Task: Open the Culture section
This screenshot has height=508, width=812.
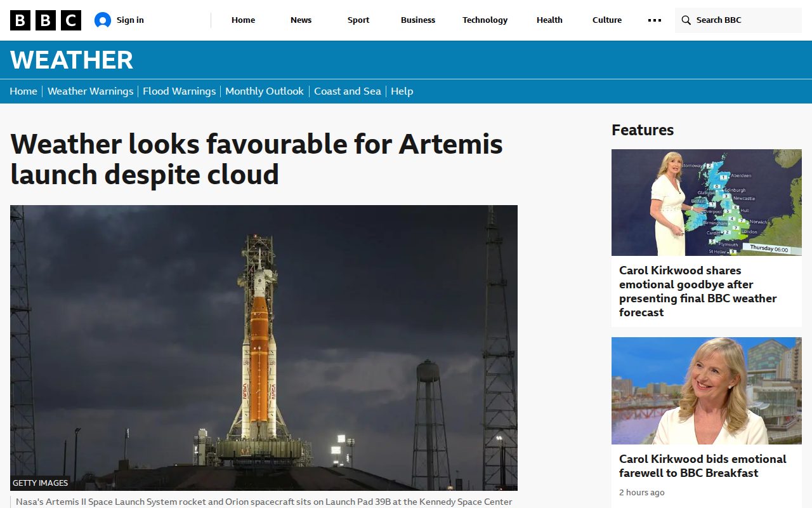Action: [x=607, y=20]
